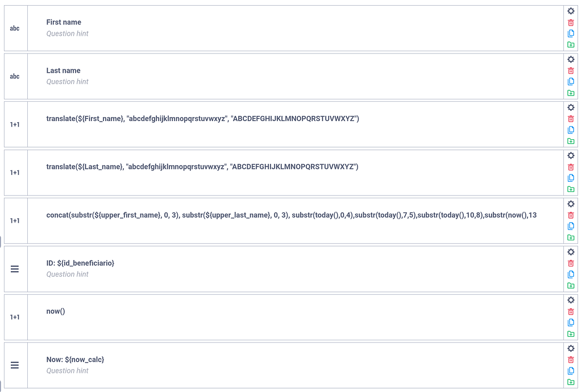582x392 pixels.
Task: Duplicate the First name question
Action: (x=571, y=33)
